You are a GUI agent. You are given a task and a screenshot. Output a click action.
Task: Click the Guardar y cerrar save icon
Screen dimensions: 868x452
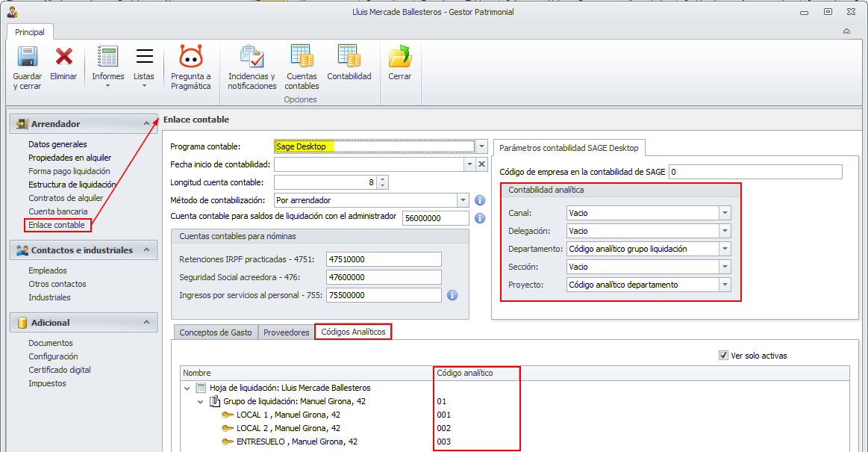pos(28,57)
